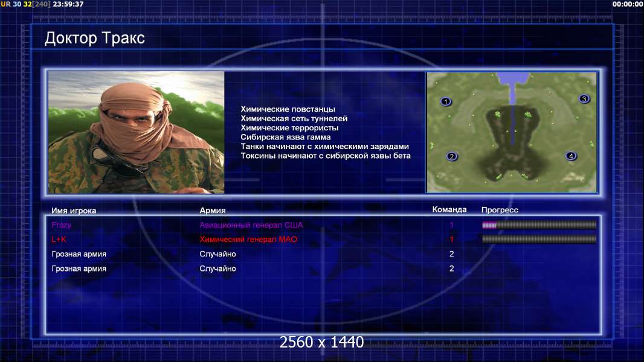The height and width of the screenshot is (362, 644).
Task: Click the Прогресс column header
Action: tap(500, 210)
